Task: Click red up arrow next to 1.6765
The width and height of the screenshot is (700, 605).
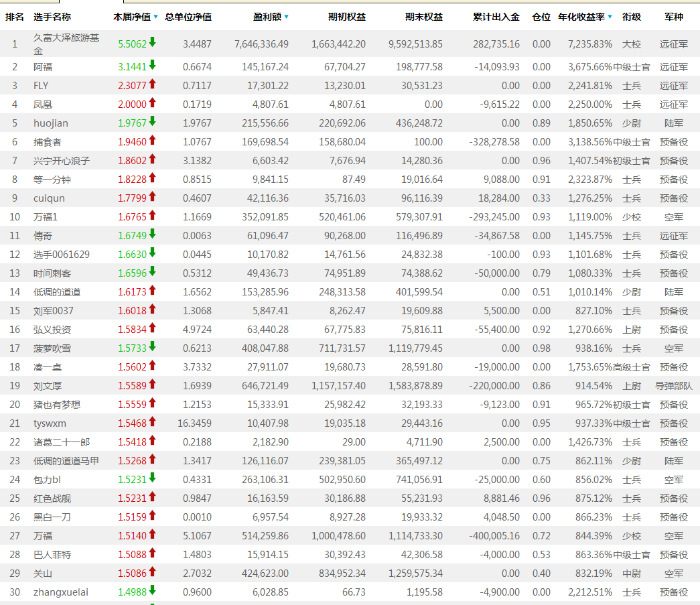Action: [x=152, y=215]
